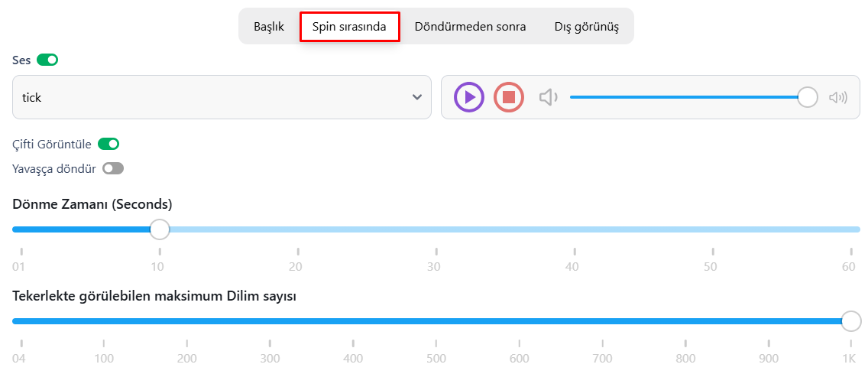This screenshot has height=374, width=868.
Task: Click the Dönme Zamanı slider thumb
Action: pos(160,229)
